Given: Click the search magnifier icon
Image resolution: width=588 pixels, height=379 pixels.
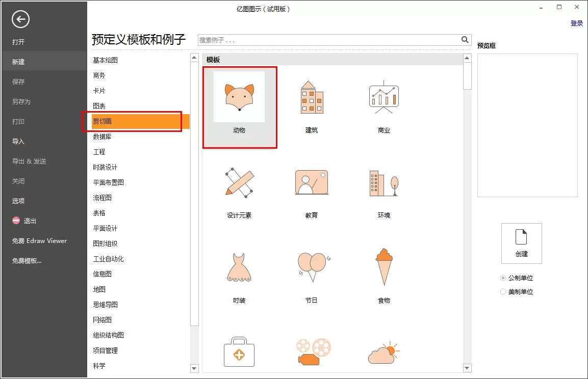Looking at the screenshot, I should [x=465, y=40].
